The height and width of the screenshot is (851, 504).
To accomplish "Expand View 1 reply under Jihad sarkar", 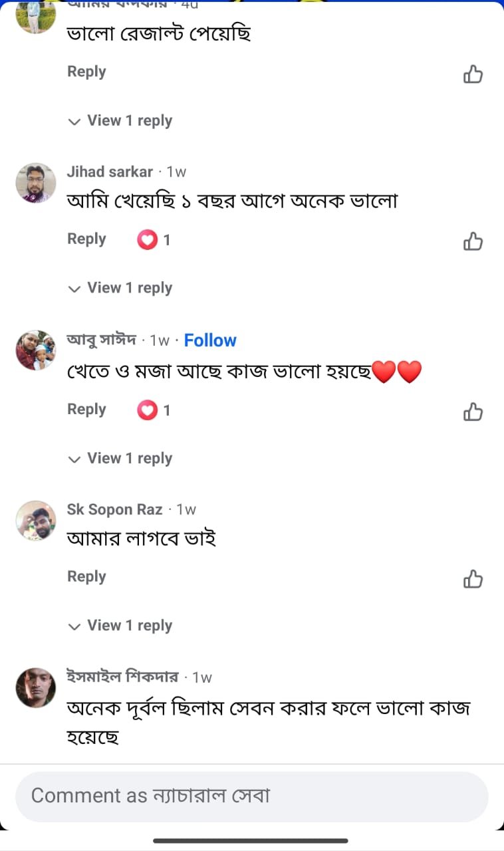I will [x=129, y=288].
